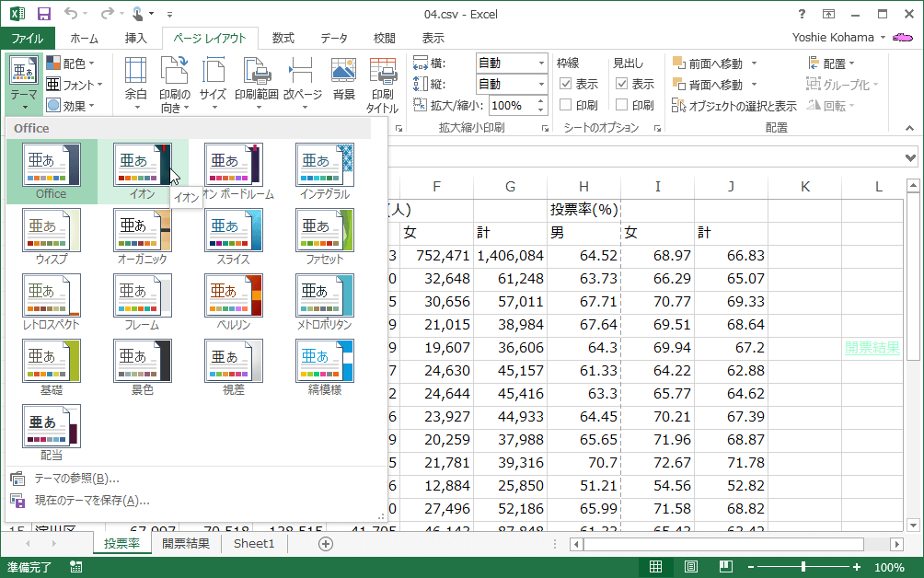Open the 縦 height dropdown
924x578 pixels.
[x=541, y=84]
